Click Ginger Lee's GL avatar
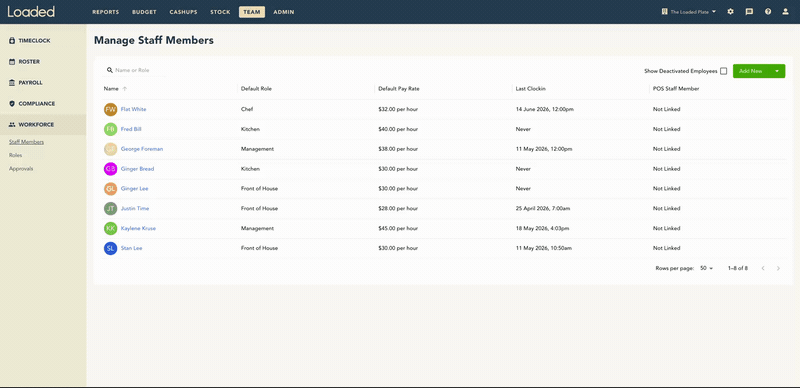 [x=111, y=189]
